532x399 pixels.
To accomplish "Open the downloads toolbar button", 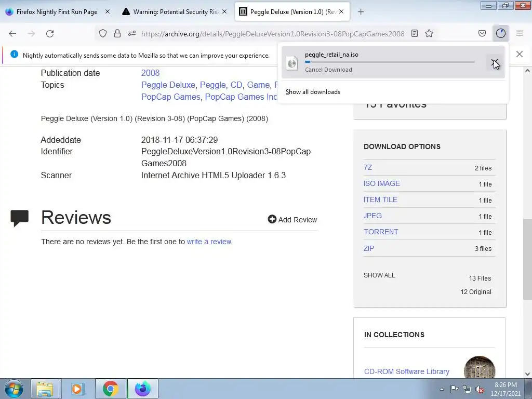I will (501, 33).
